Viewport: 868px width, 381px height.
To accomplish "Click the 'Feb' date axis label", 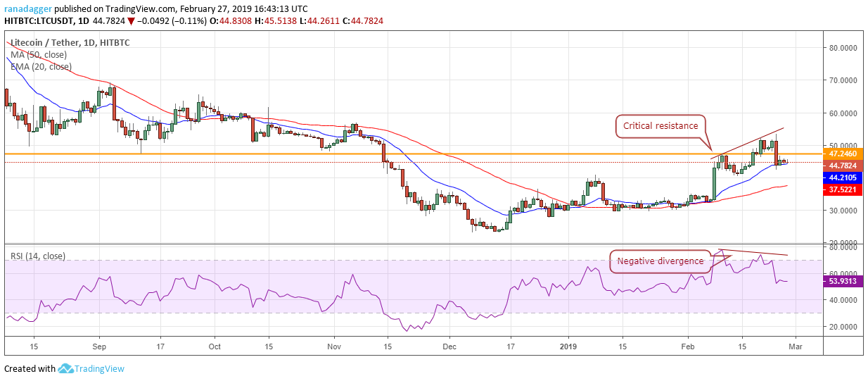I will [x=689, y=346].
